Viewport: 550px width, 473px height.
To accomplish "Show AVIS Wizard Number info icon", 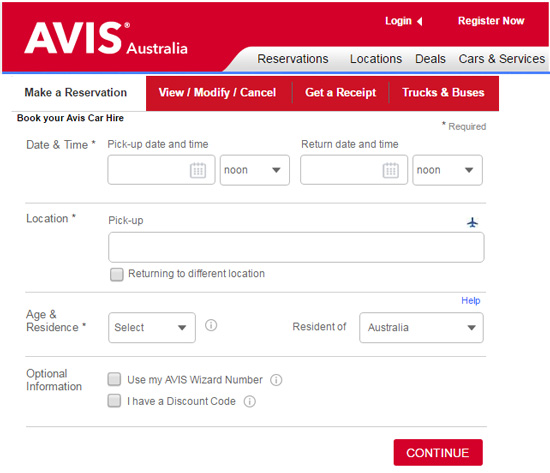I will [x=276, y=380].
